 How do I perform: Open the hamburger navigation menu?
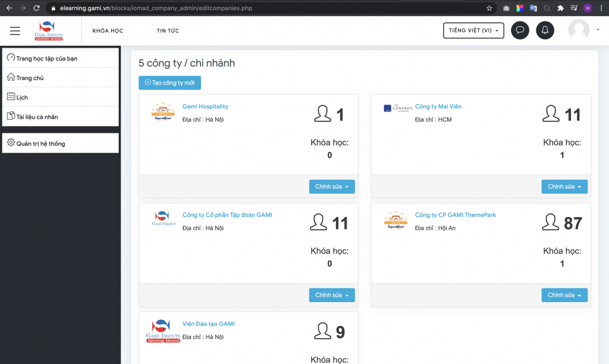(15, 31)
